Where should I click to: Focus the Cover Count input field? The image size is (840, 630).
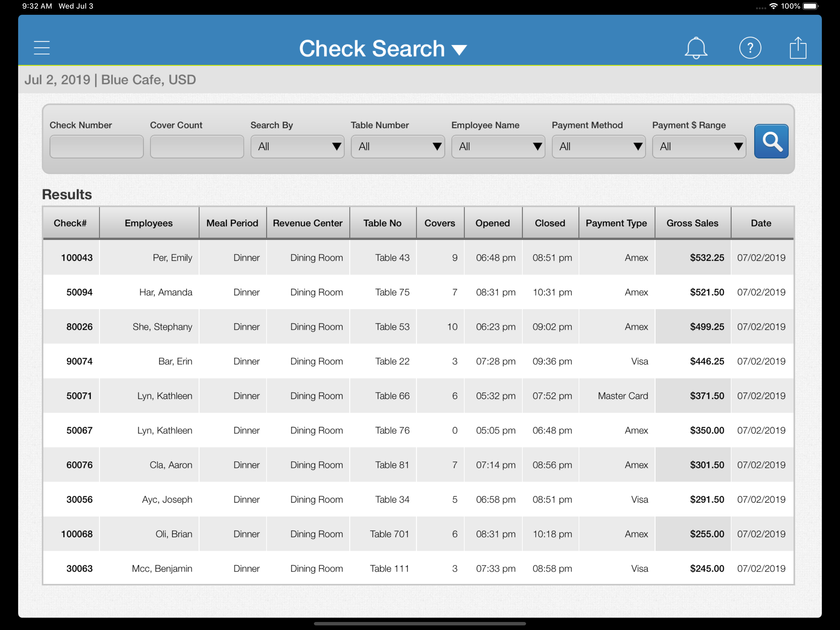[x=197, y=147]
